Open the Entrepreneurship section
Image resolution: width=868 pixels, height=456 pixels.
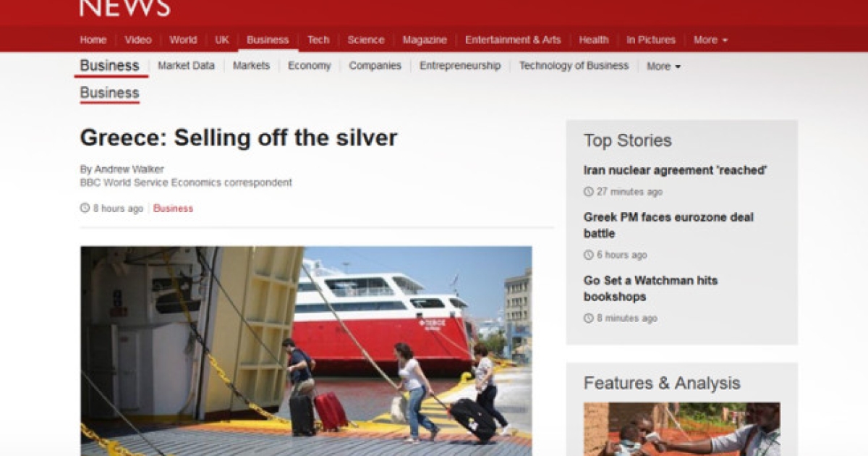(460, 65)
